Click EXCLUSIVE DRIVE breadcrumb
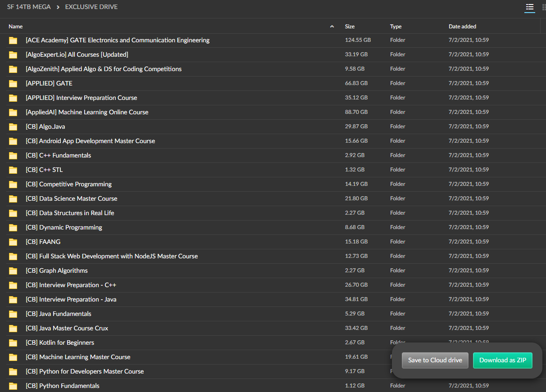Screen dimensions: 546x392 tap(91, 7)
